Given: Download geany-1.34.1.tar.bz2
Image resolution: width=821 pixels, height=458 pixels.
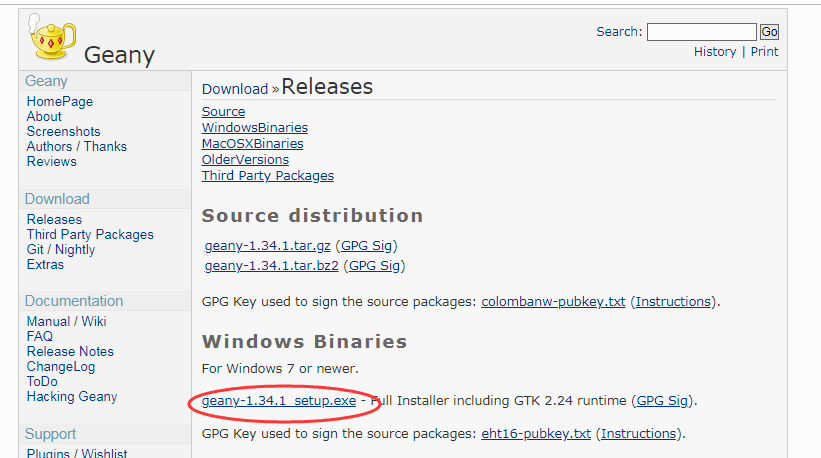Looking at the screenshot, I should pyautogui.click(x=272, y=265).
